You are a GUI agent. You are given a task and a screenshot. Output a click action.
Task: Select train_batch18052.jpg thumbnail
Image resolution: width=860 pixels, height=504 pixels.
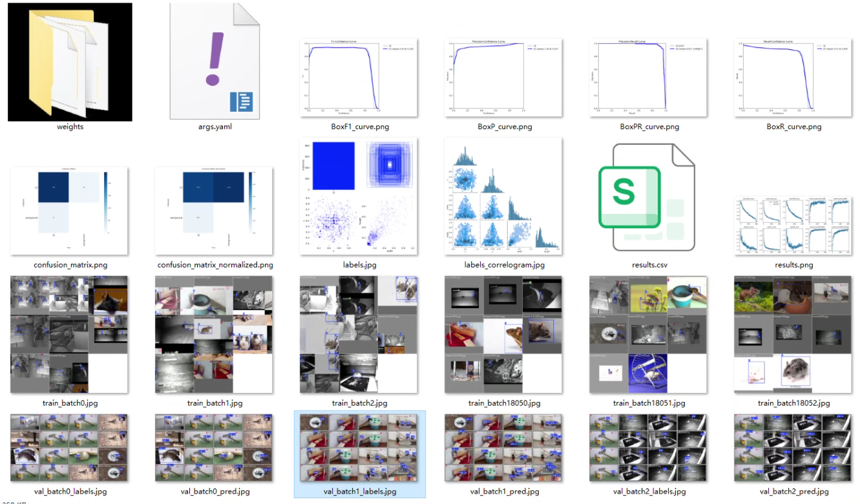click(x=793, y=335)
